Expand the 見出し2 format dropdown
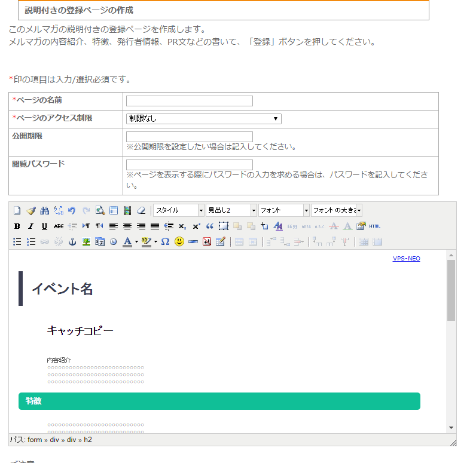This screenshot has width=476, height=463. click(231, 210)
